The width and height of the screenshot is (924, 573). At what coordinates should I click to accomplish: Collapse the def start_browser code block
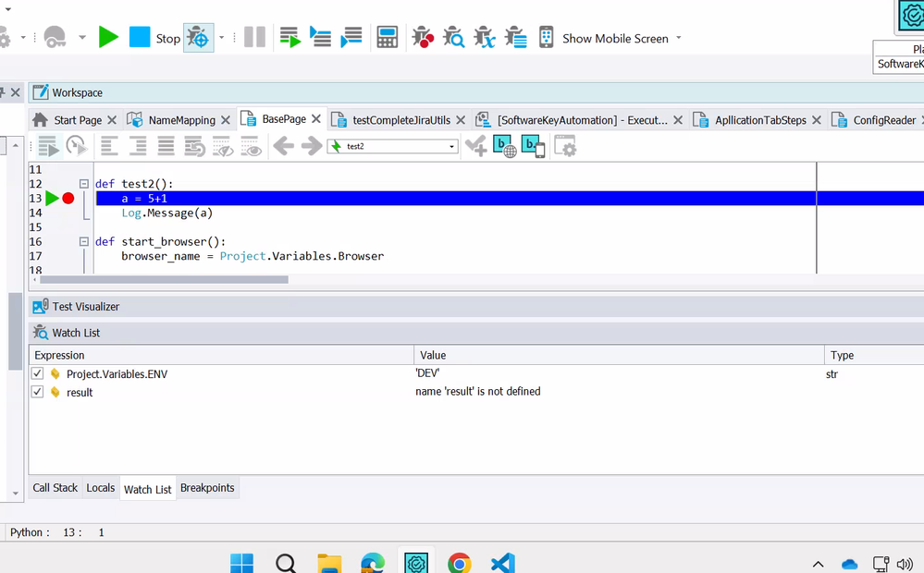pos(84,241)
